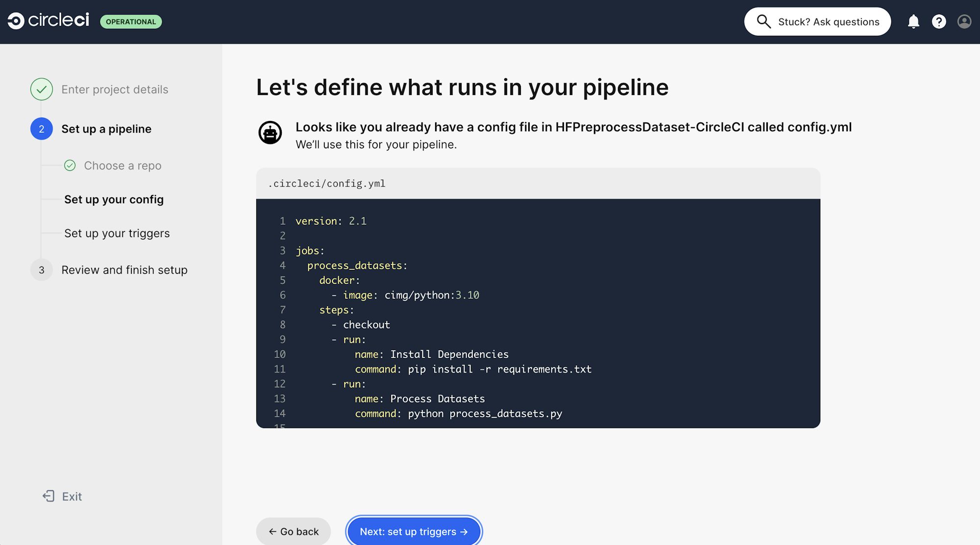980x545 pixels.
Task: Click the Go back button
Action: tap(293, 531)
